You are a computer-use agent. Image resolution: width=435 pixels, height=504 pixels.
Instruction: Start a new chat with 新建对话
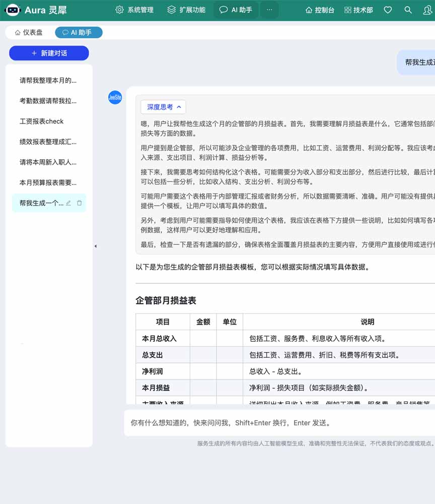49,53
